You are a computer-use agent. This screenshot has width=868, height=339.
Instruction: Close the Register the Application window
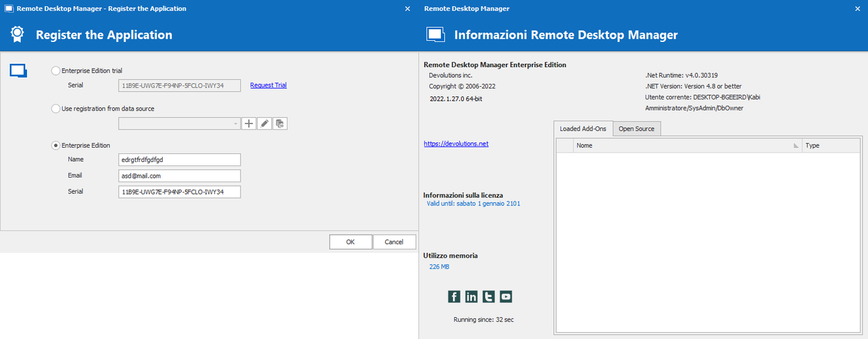coord(407,9)
